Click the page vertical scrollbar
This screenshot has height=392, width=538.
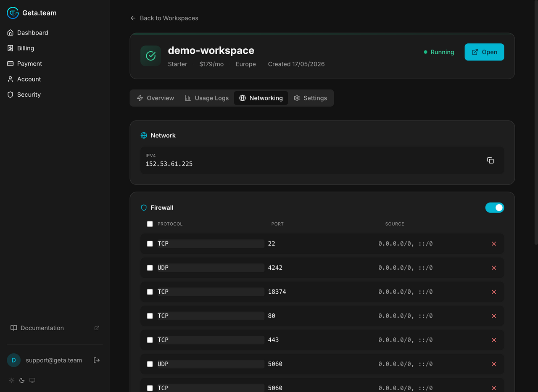click(x=535, y=122)
